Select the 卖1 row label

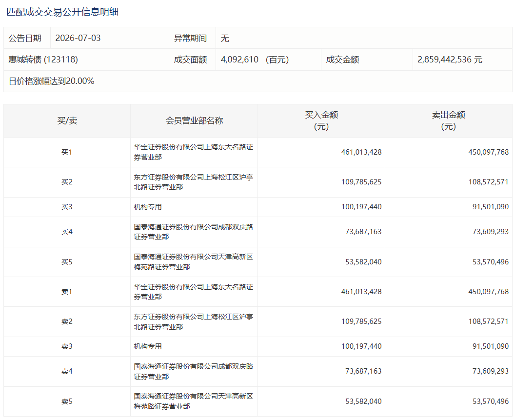point(67,292)
